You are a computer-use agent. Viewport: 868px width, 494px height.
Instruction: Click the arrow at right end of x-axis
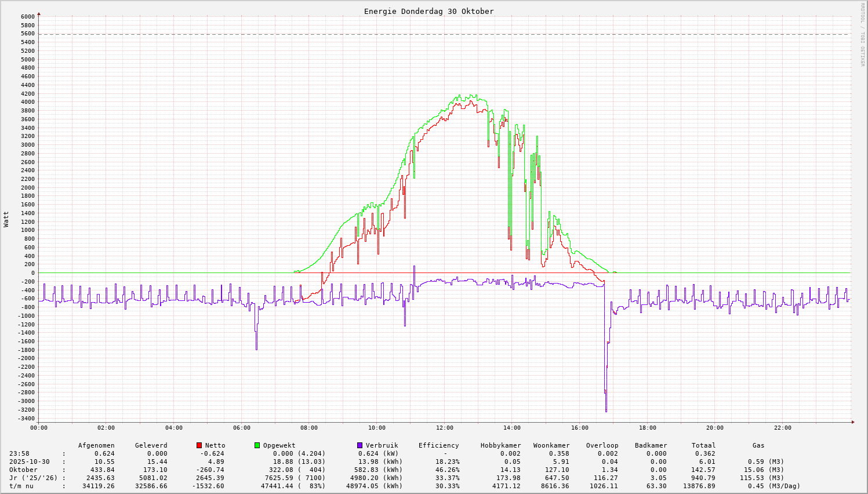tap(852, 422)
